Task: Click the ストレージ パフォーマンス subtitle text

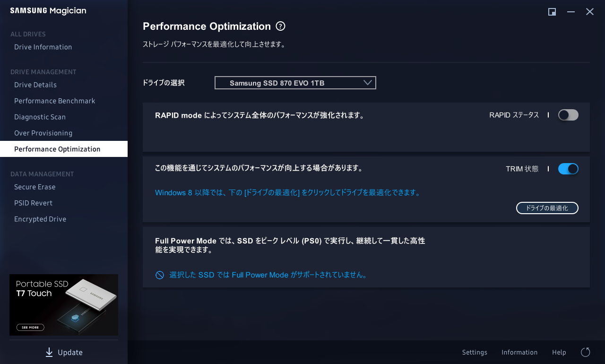Action: (x=214, y=44)
